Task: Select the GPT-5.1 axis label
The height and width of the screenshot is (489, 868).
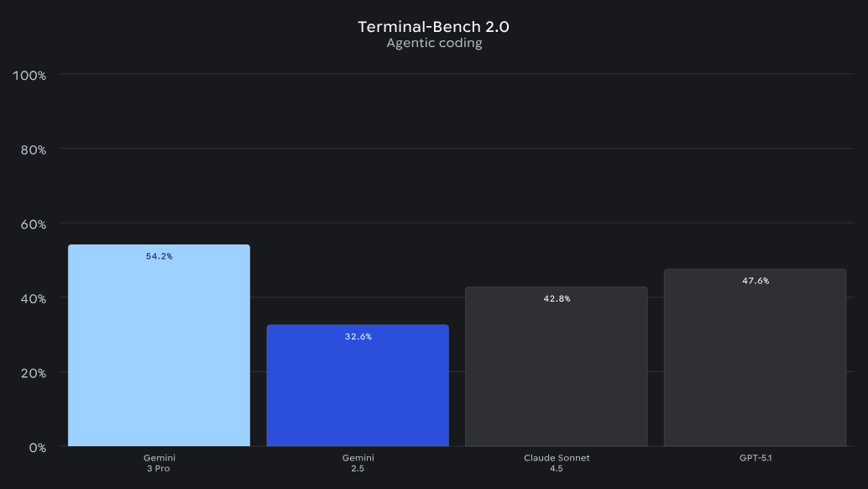Action: point(755,458)
